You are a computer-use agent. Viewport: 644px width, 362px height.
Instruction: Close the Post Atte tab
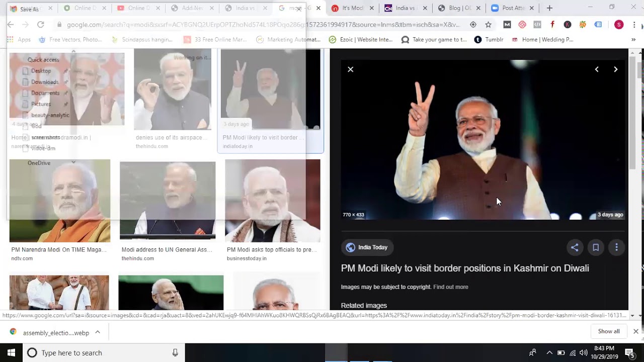pyautogui.click(x=531, y=8)
